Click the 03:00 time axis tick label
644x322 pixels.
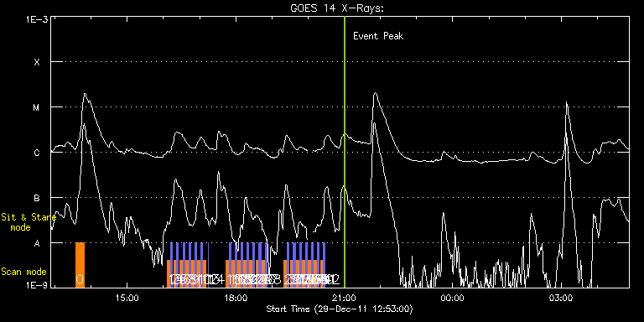(562, 298)
